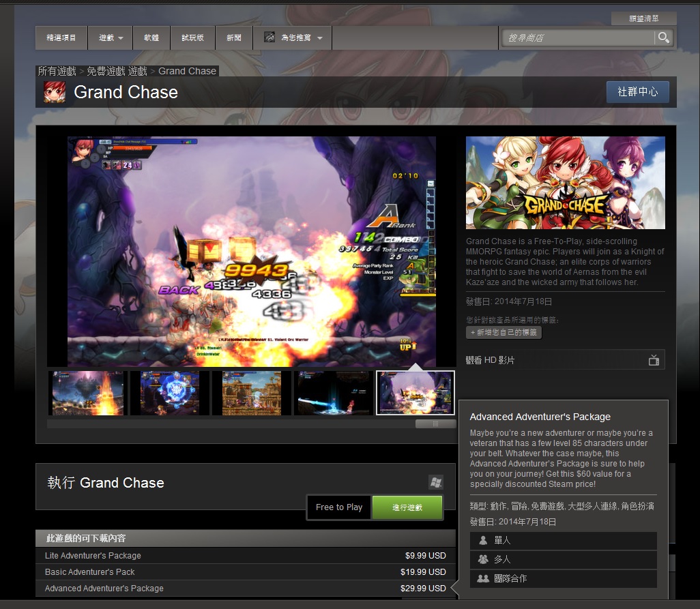Click the Windows platform icon
The image size is (700, 609).
(436, 482)
